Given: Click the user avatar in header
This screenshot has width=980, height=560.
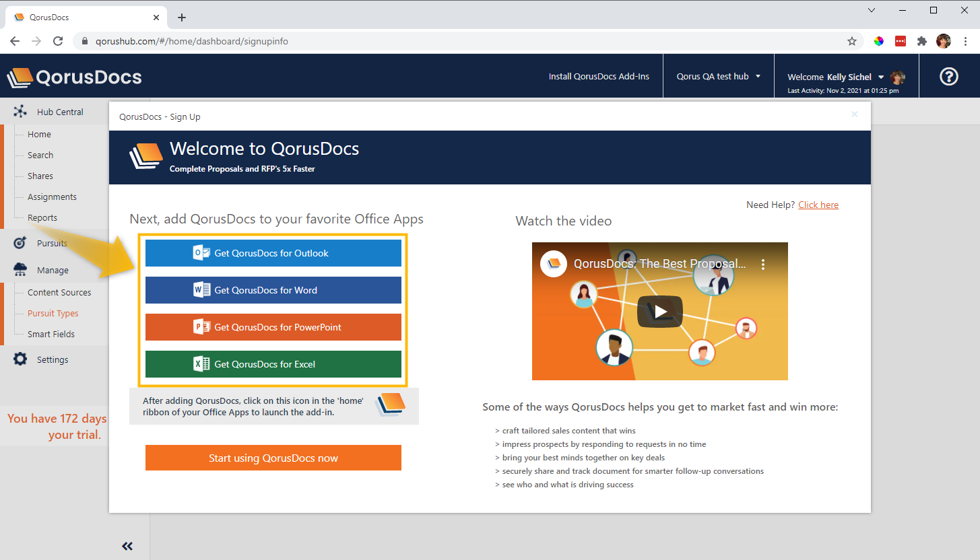Looking at the screenshot, I should pyautogui.click(x=898, y=77).
